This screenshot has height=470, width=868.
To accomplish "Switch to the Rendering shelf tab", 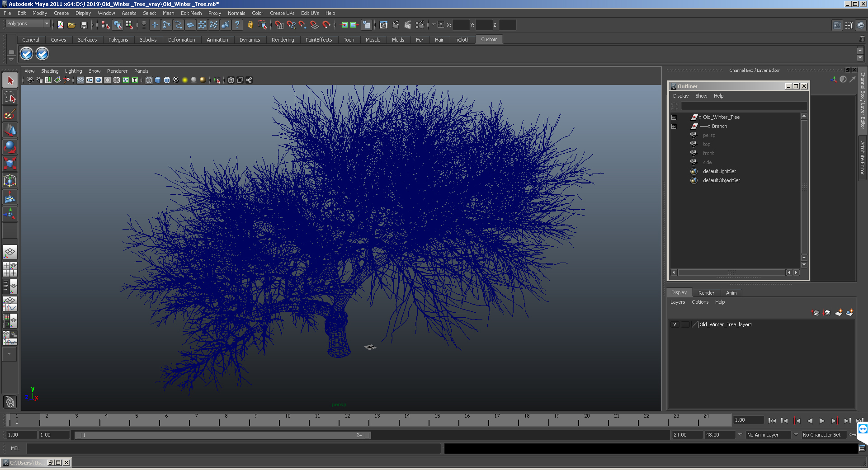I will click(x=283, y=40).
